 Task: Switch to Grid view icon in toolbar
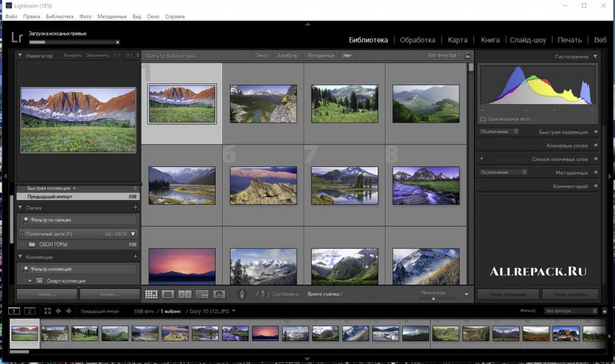[151, 294]
